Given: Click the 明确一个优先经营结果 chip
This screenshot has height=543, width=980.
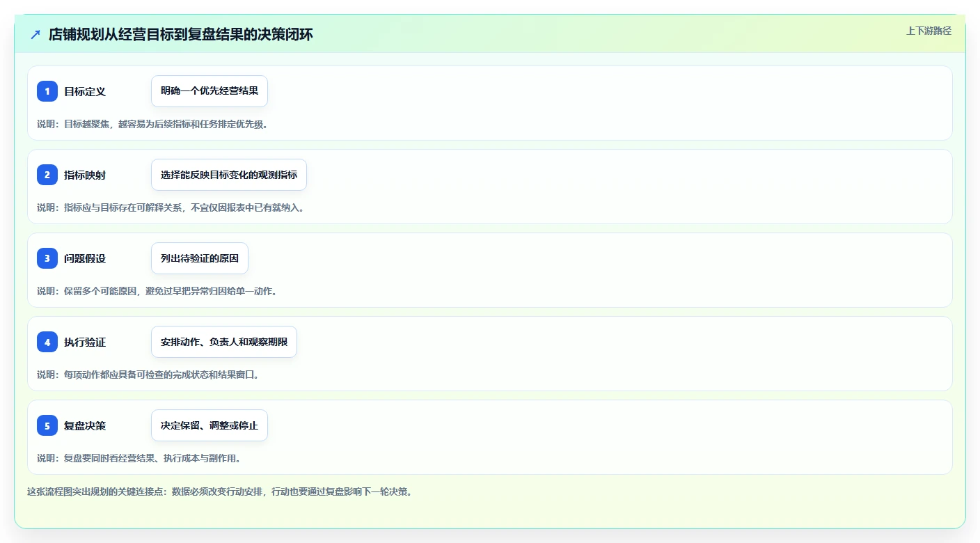Looking at the screenshot, I should (210, 91).
